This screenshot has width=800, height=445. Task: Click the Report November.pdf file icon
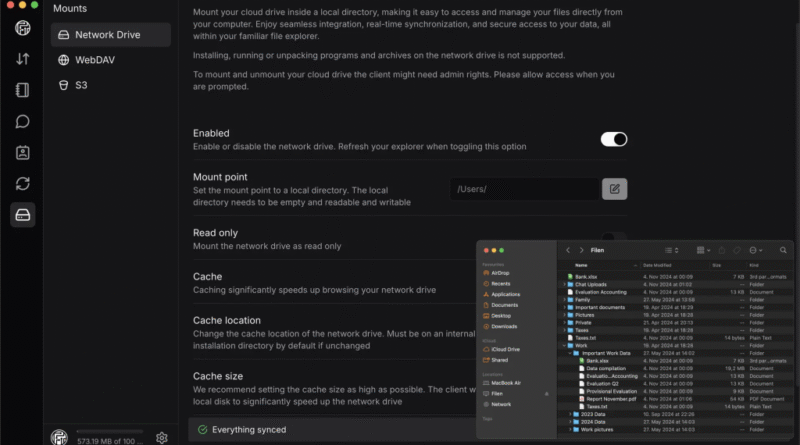582,399
